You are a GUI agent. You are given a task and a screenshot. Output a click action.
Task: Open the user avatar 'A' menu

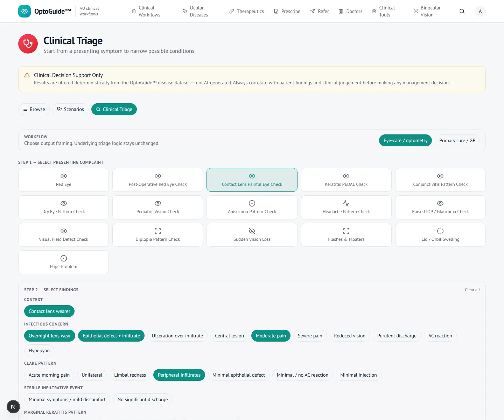pyautogui.click(x=480, y=11)
